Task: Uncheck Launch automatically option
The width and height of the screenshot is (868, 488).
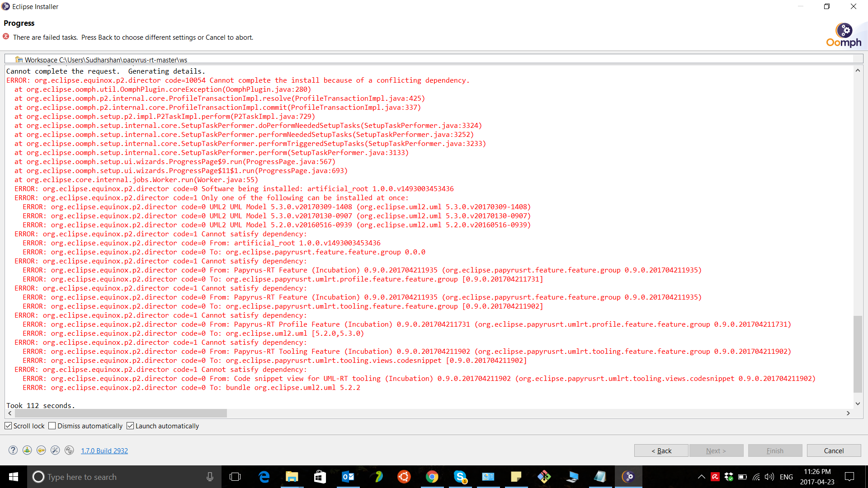Action: pos(130,426)
